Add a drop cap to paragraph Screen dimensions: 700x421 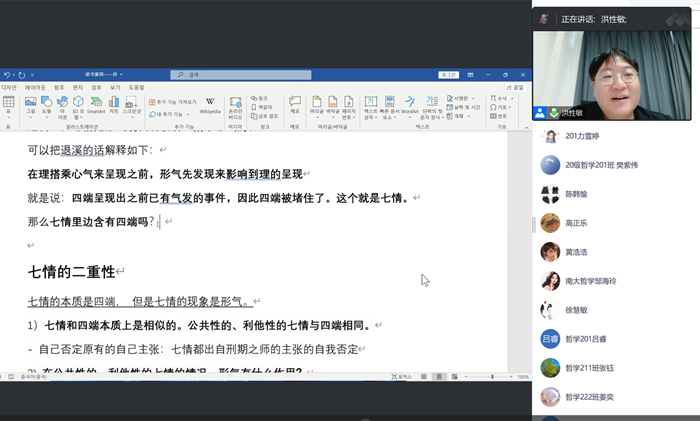click(x=432, y=107)
